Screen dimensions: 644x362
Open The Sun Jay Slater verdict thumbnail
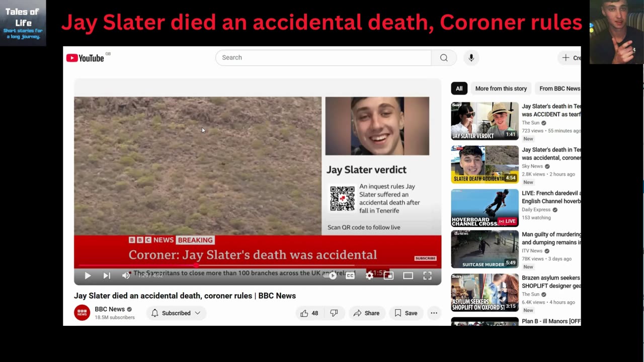tap(485, 121)
